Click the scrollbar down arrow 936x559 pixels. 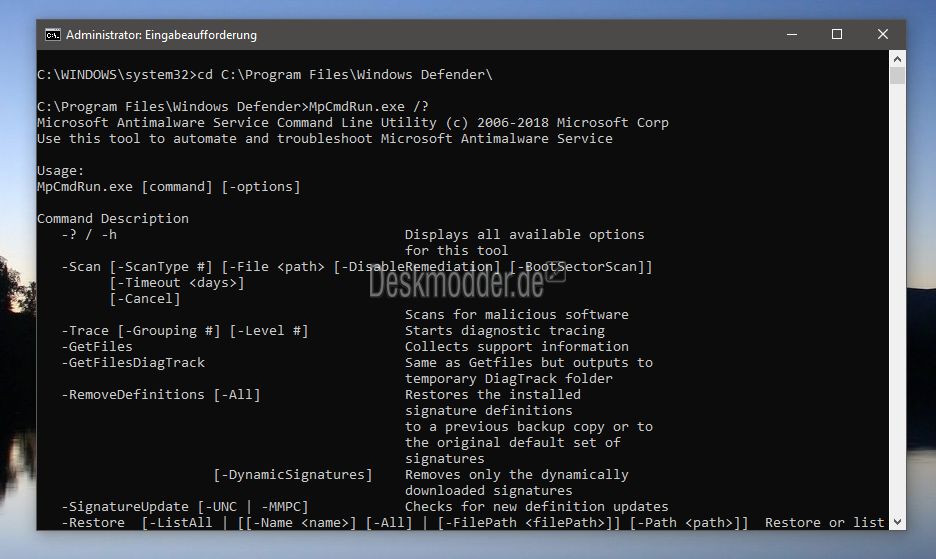(x=897, y=522)
